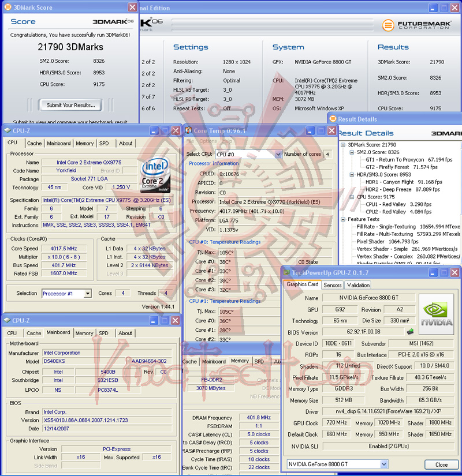Open Core Temp File menu

190,141
